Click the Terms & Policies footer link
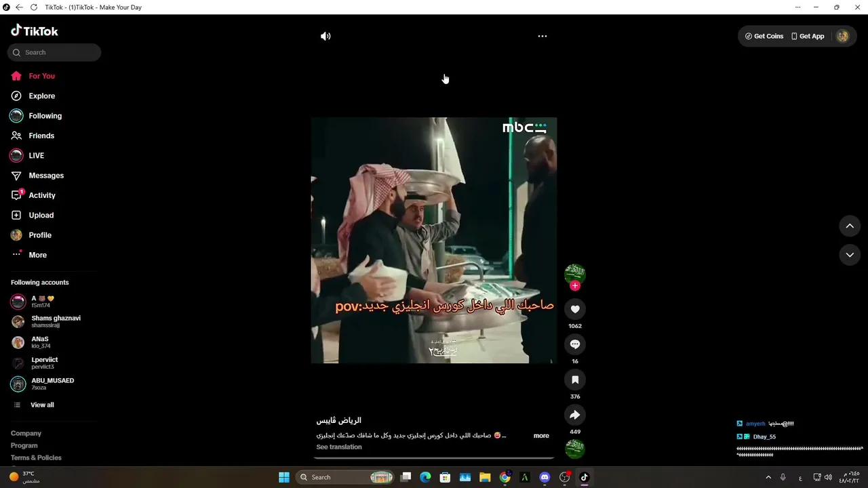This screenshot has width=868, height=488. coord(36,457)
